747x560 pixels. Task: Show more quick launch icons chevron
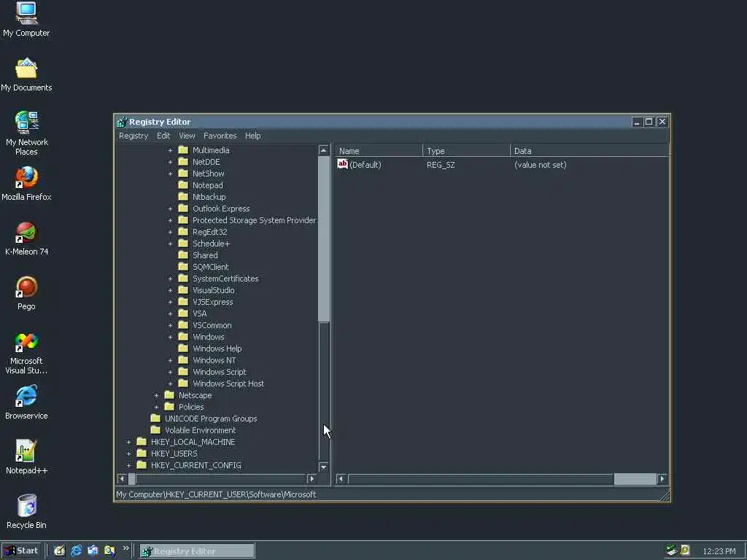click(x=125, y=548)
